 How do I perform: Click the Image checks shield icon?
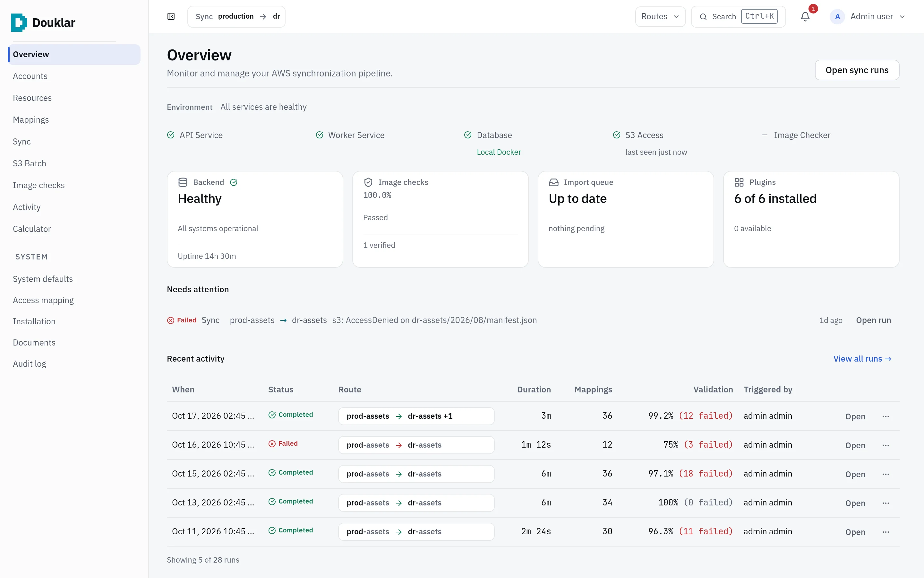click(368, 182)
